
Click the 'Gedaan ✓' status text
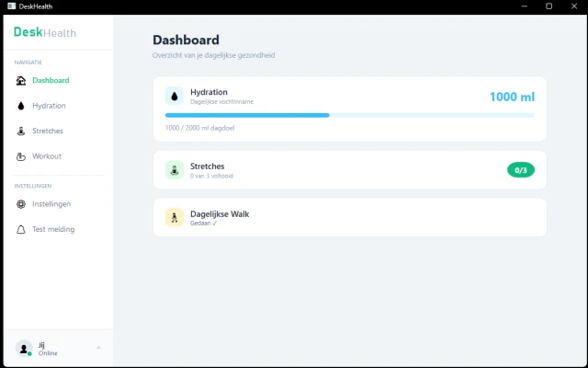(x=204, y=224)
